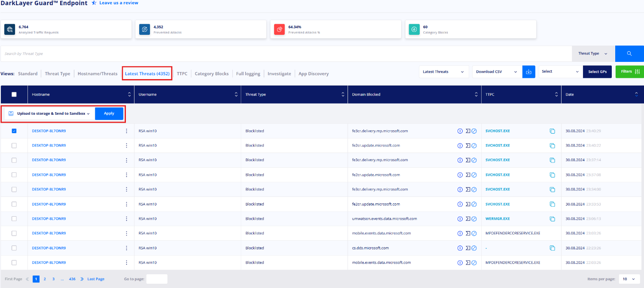Click the Analyzed Traffic Requests globe icon
The width and height of the screenshot is (644, 288).
click(10, 29)
